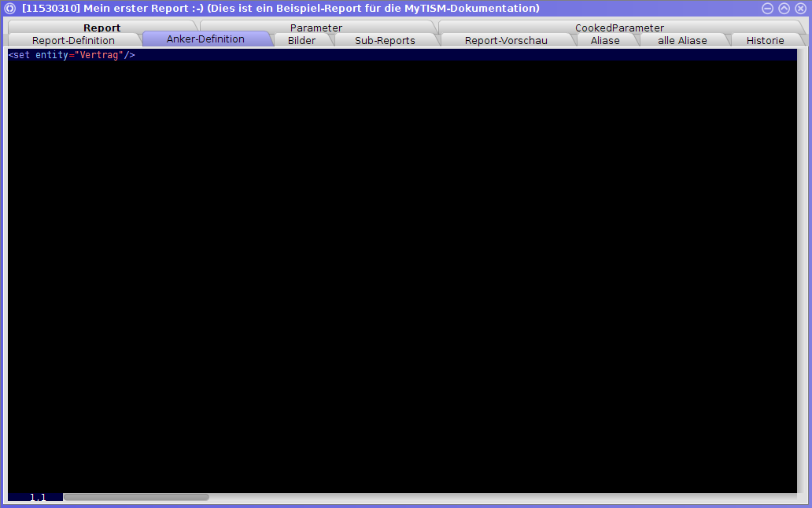Open the Bilder tab

301,40
